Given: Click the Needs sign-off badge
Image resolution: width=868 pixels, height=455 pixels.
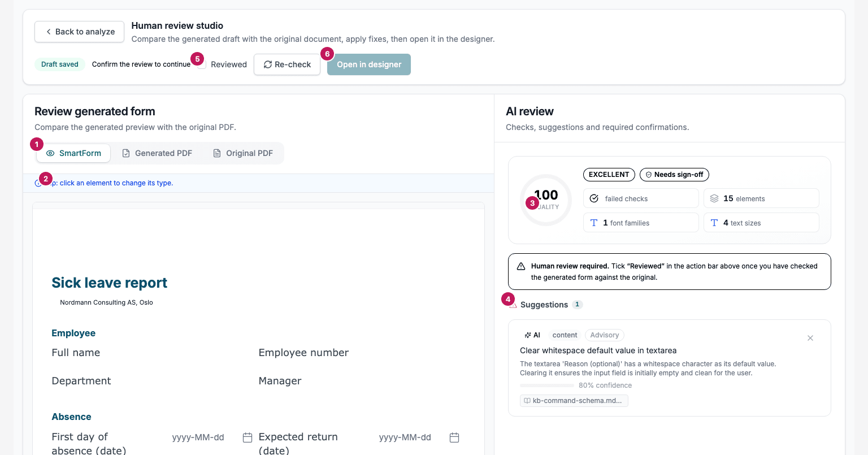Looking at the screenshot, I should click(674, 175).
